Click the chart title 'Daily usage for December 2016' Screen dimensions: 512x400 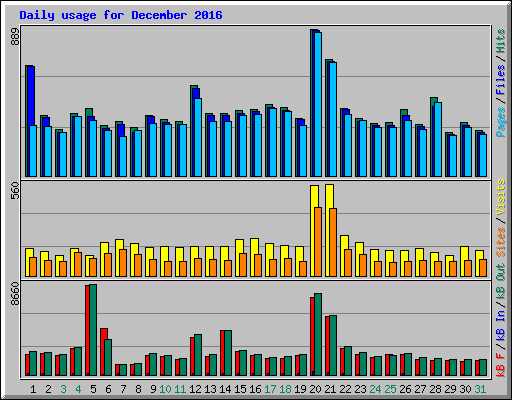point(121,15)
